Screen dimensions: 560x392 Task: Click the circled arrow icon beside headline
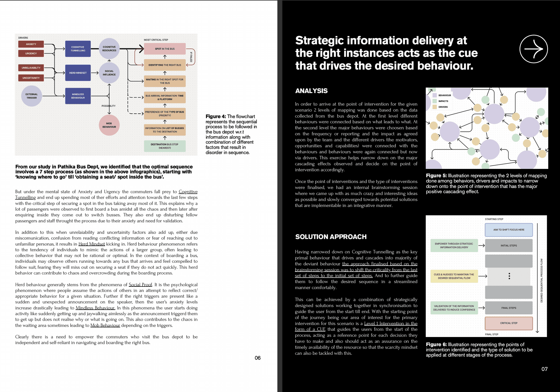tap(533, 49)
